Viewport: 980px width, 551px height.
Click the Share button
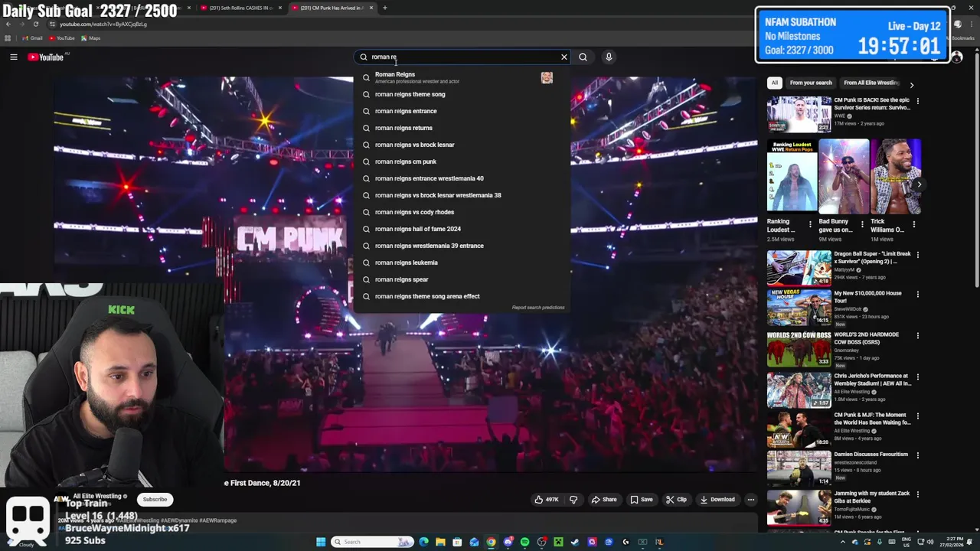[x=603, y=500]
